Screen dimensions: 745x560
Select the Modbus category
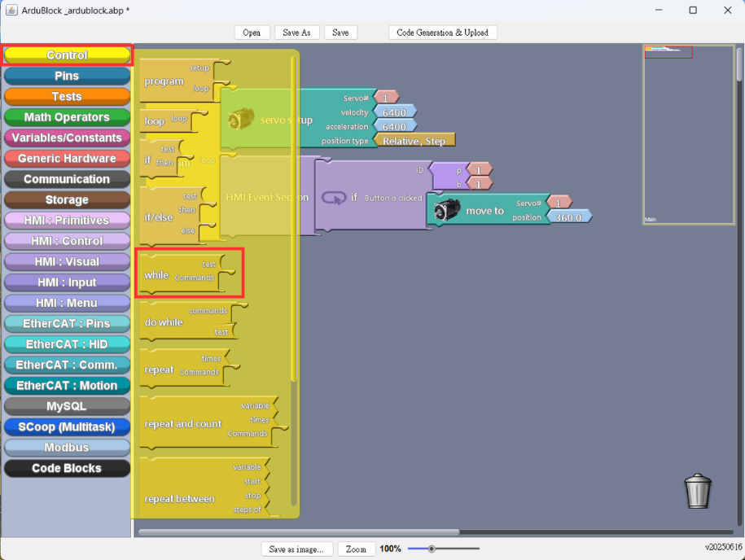pos(67,448)
